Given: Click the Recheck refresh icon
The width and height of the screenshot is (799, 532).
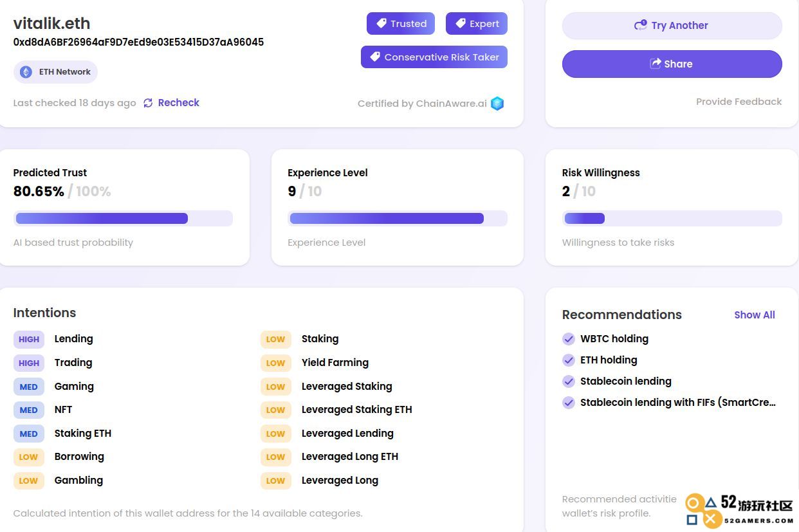Looking at the screenshot, I should click(148, 103).
